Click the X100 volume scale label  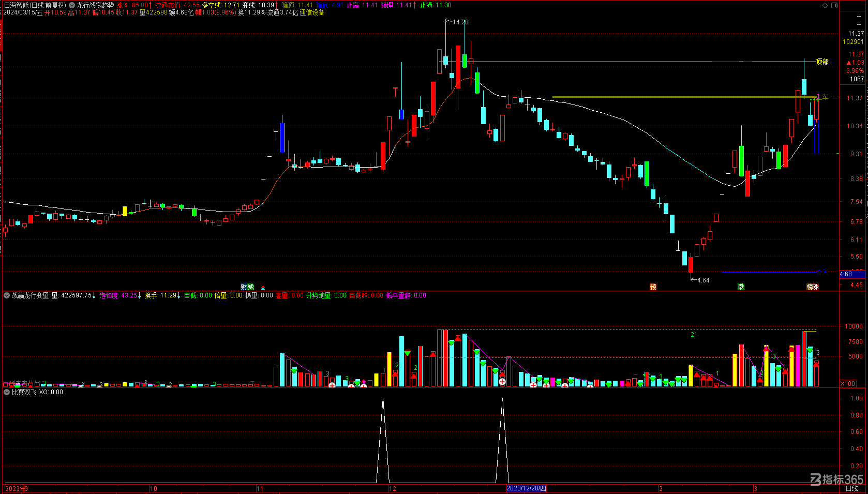point(848,383)
